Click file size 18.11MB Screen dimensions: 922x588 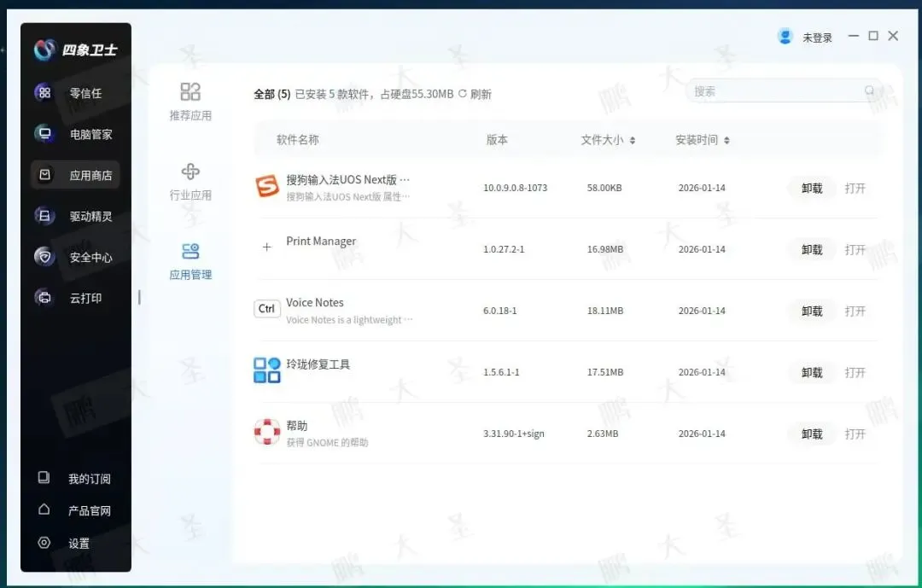pyautogui.click(x=605, y=311)
